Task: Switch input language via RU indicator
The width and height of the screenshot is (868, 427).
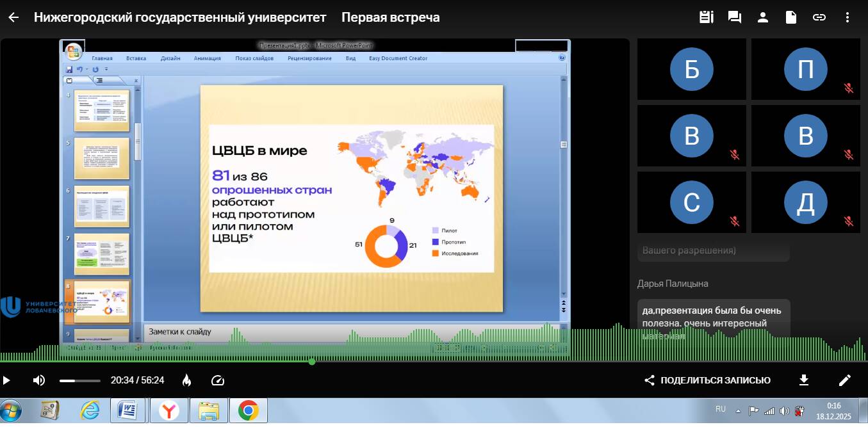Action: pos(720,409)
